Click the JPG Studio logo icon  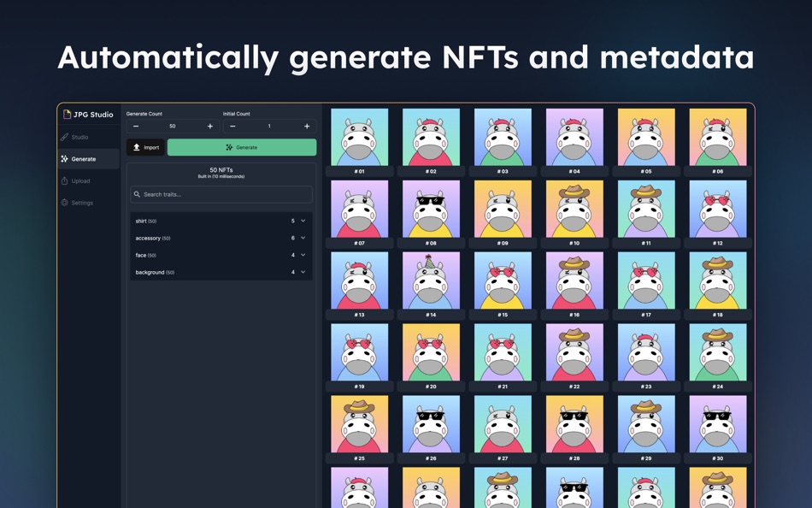point(67,114)
